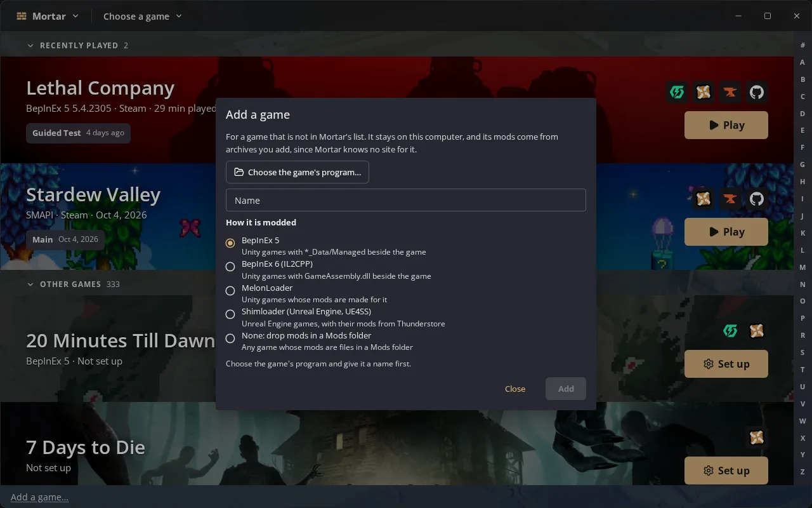The height and width of the screenshot is (508, 812).
Task: Click the Name input field
Action: pos(406,200)
